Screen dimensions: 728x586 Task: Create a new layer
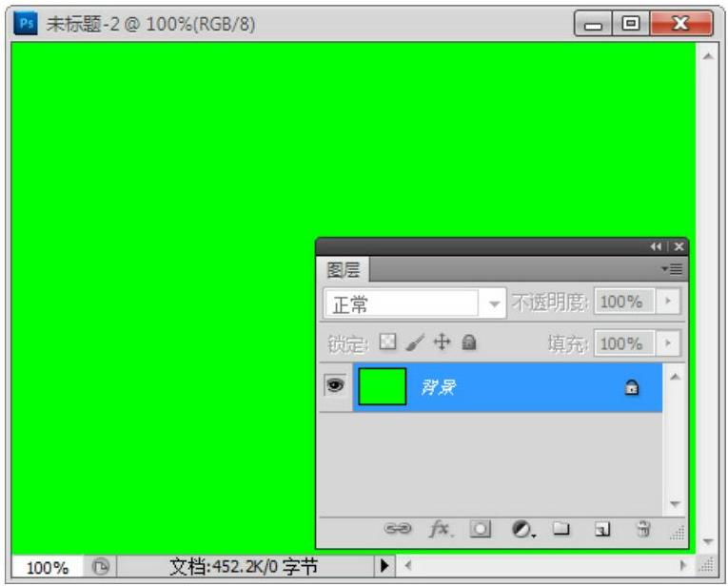[x=601, y=529]
